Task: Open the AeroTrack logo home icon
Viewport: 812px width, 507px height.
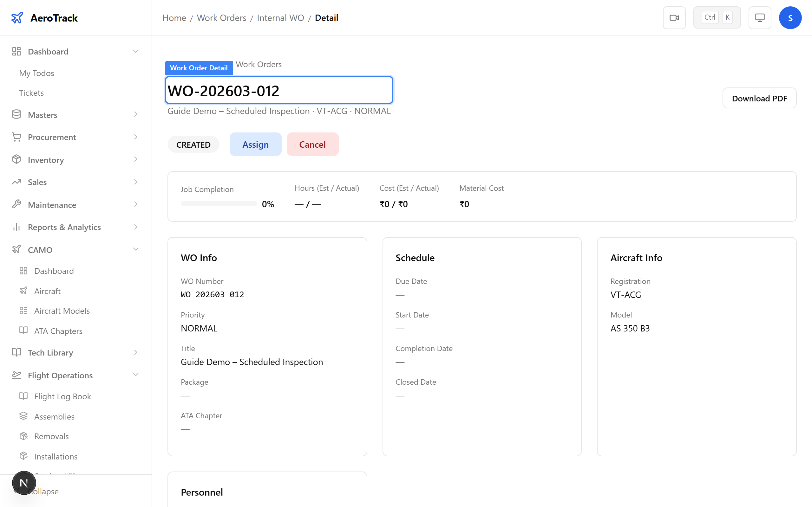Action: (x=17, y=17)
